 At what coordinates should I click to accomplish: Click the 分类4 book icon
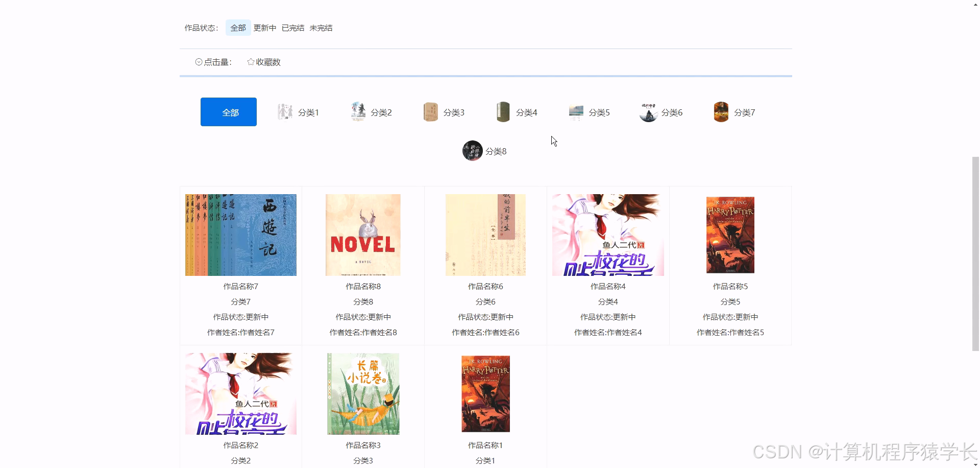[503, 111]
